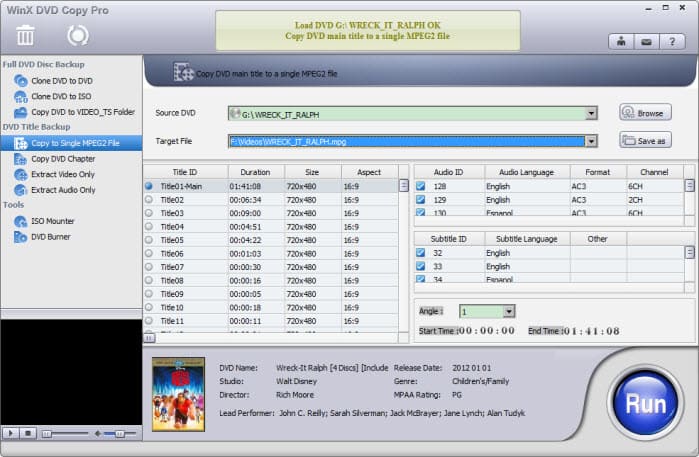Click the Copy DVD to VIDEO_TS Folder icon
This screenshot has width=699, height=457.
[21, 112]
